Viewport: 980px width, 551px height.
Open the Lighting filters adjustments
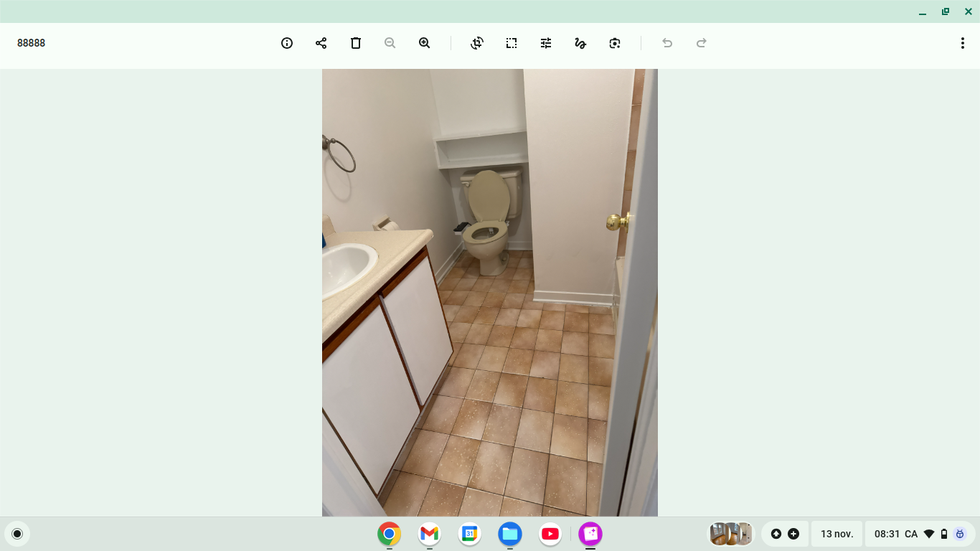point(546,43)
